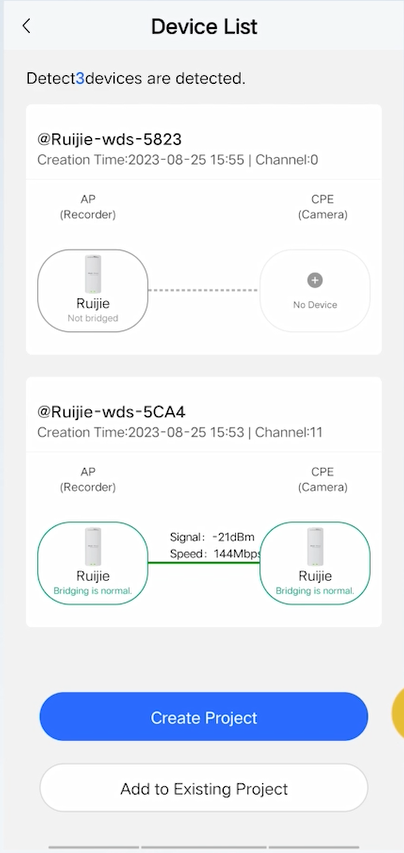Screen dimensions: 404x853
Task: Tap the plus icon to add CPE device
Action: [x=315, y=280]
